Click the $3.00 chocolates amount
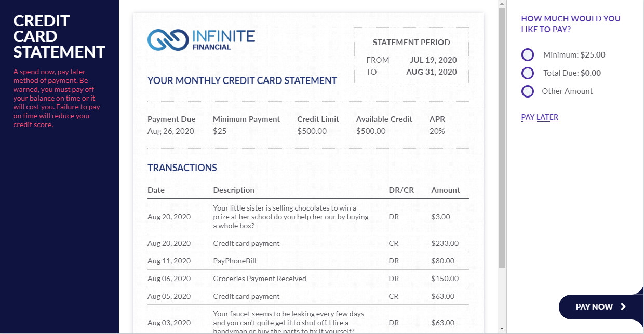This screenshot has width=644, height=334. tap(440, 217)
